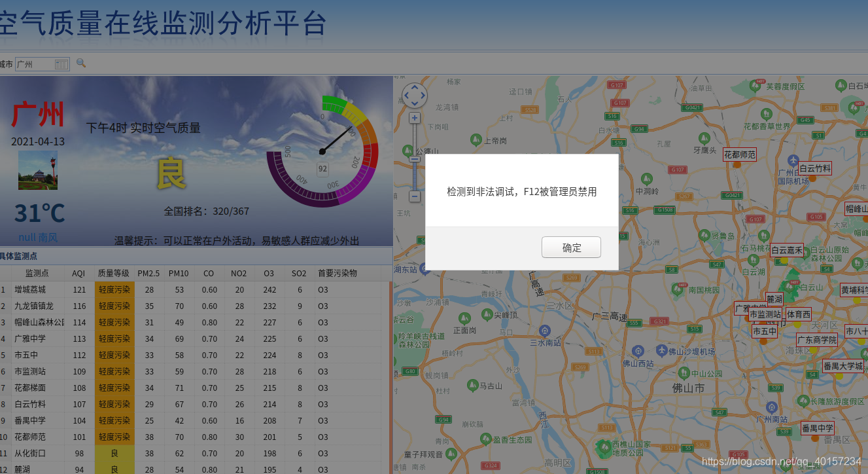868x474 pixels.
Task: Click the 番禺中学 station label on map
Action: click(818, 428)
